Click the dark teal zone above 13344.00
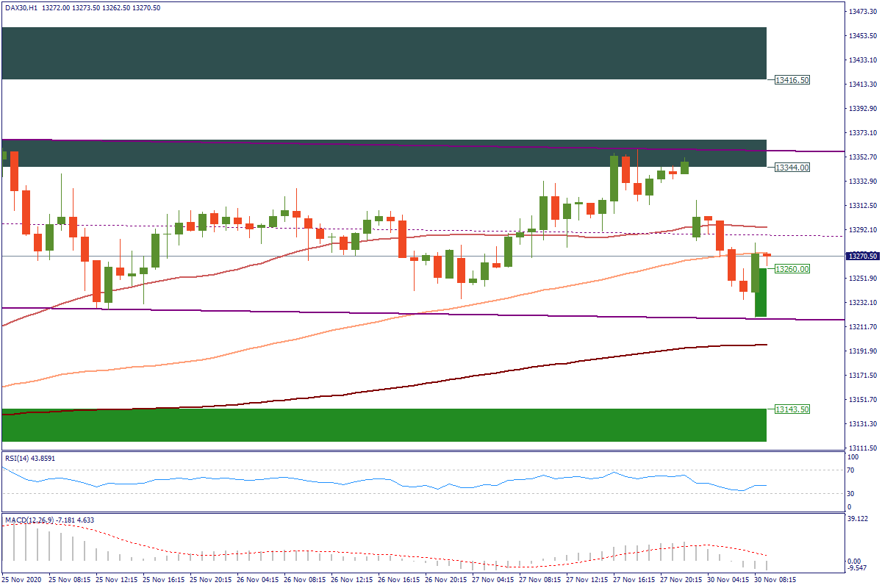 click(384, 154)
